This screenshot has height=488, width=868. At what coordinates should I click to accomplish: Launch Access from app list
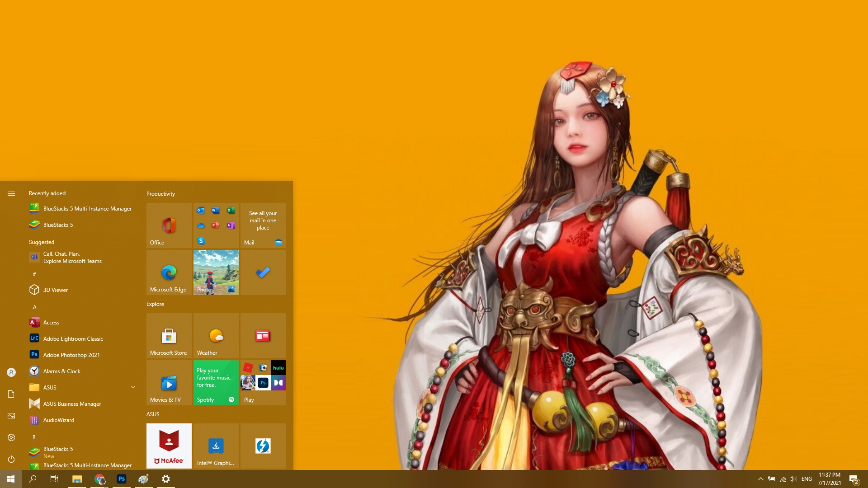pyautogui.click(x=82, y=323)
